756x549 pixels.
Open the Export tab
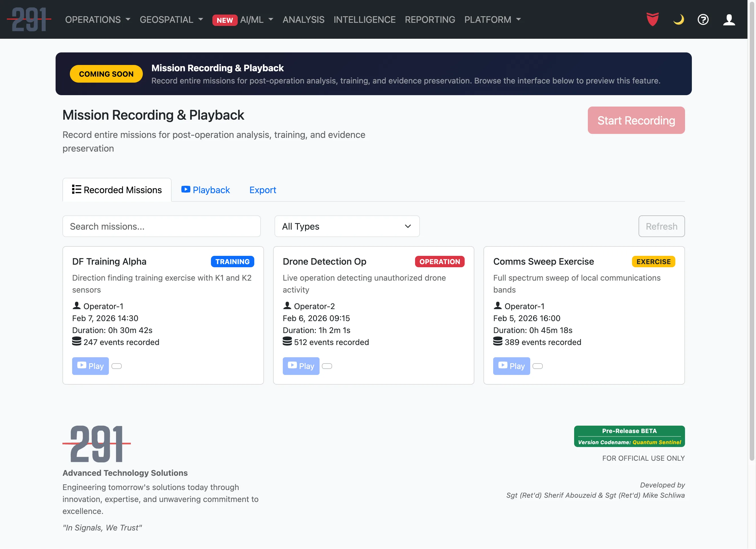coord(263,189)
